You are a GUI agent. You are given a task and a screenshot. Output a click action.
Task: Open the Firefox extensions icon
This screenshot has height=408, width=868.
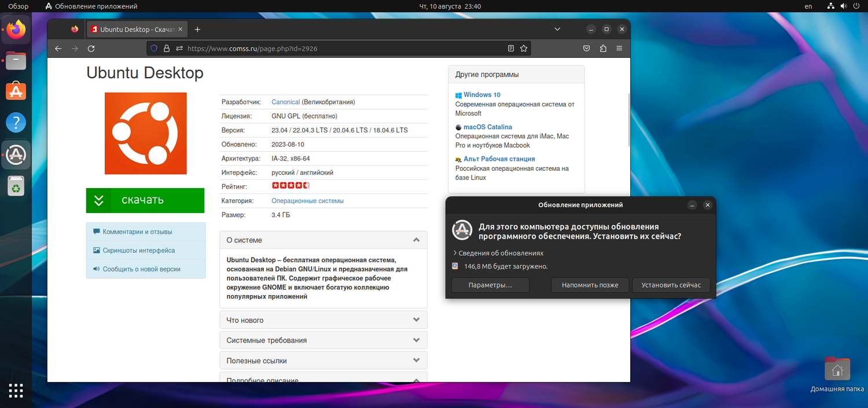(x=603, y=49)
